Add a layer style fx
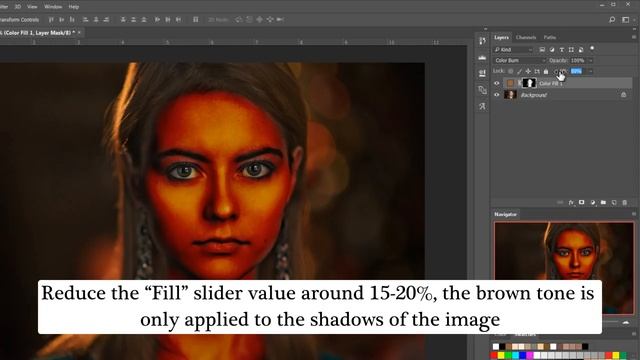The width and height of the screenshot is (640, 360). click(x=571, y=202)
